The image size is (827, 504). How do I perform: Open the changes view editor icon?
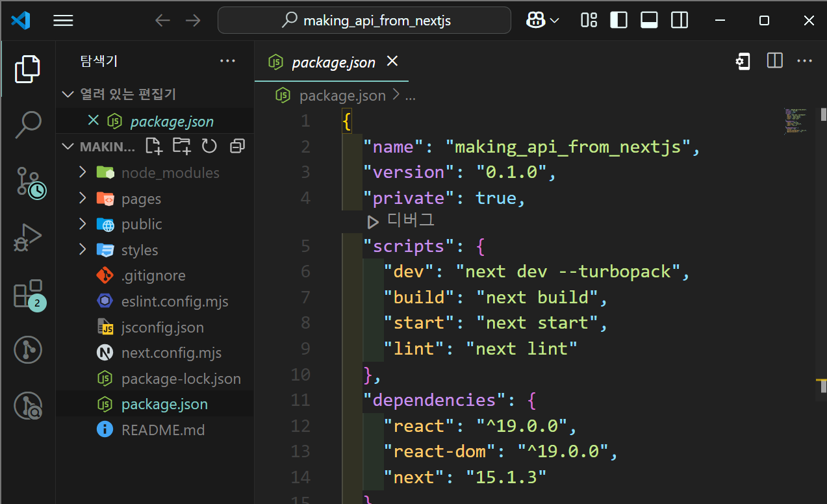743,61
